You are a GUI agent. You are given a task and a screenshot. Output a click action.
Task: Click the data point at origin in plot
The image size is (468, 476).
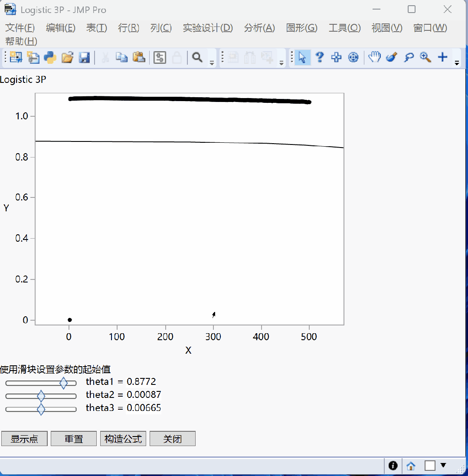click(x=70, y=320)
